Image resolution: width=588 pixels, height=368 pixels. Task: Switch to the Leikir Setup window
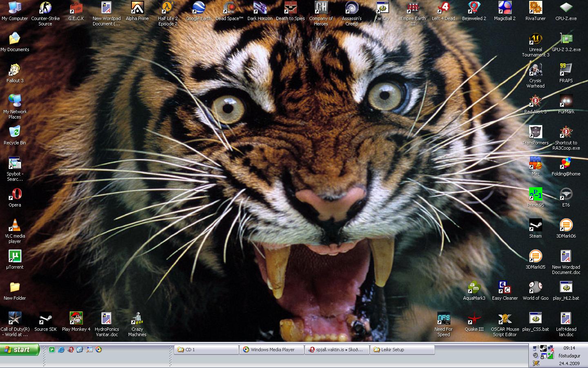pos(402,350)
